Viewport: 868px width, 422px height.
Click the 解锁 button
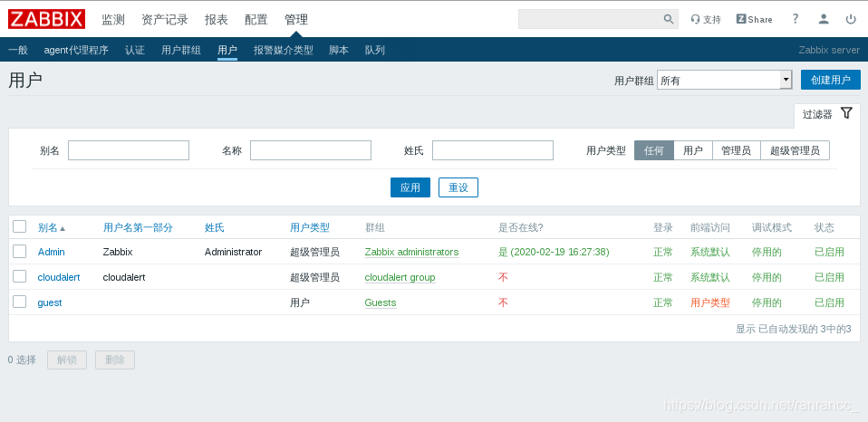(x=67, y=360)
